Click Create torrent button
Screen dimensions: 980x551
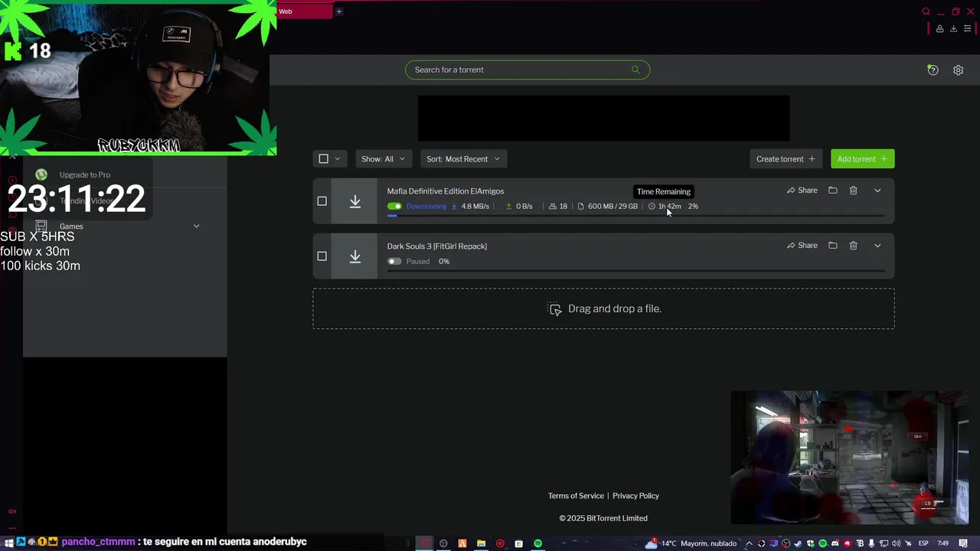(x=786, y=158)
